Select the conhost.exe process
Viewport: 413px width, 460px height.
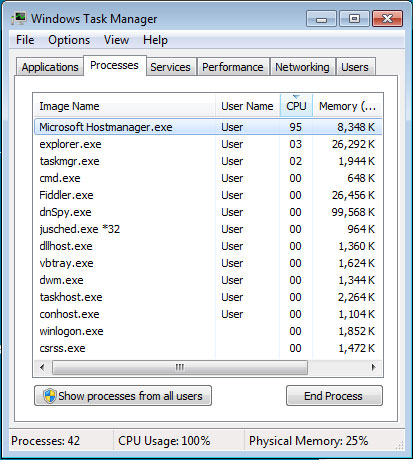(x=208, y=314)
